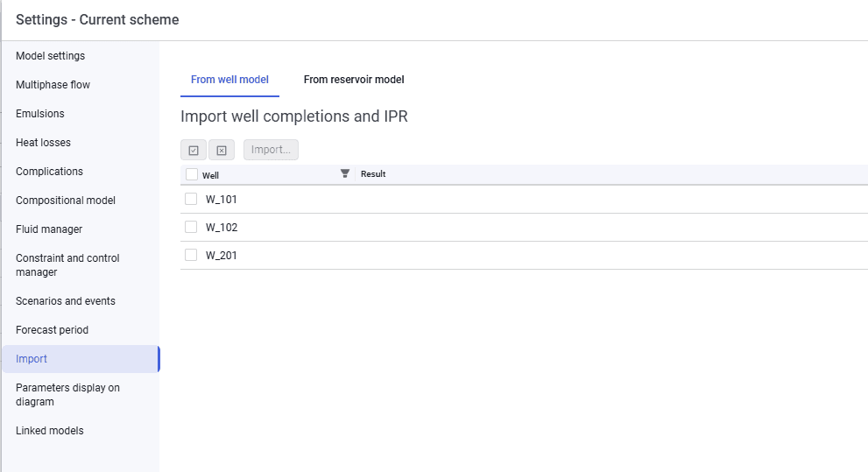Select Constraint and control manager
The image size is (868, 472).
(x=67, y=265)
